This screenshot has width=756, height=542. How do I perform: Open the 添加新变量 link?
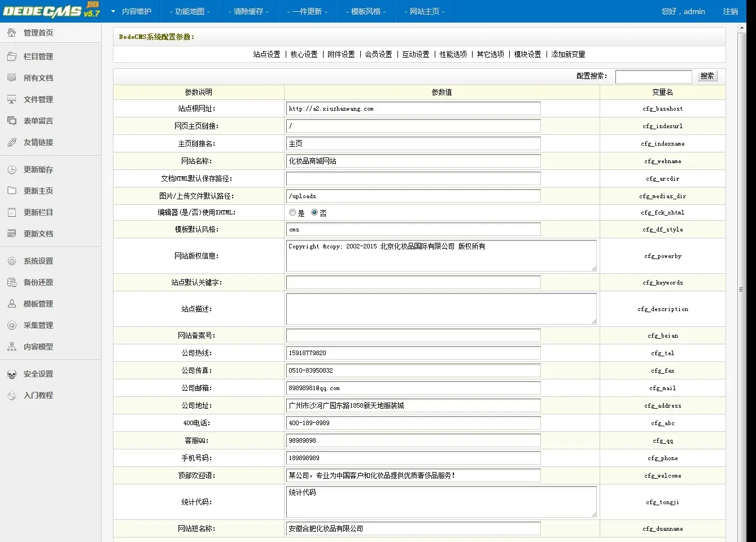pyautogui.click(x=568, y=54)
